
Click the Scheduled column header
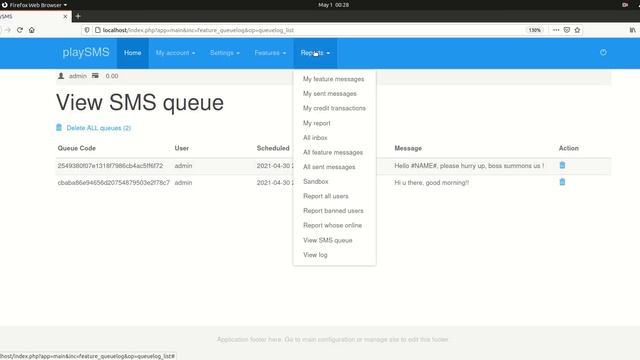tap(273, 148)
